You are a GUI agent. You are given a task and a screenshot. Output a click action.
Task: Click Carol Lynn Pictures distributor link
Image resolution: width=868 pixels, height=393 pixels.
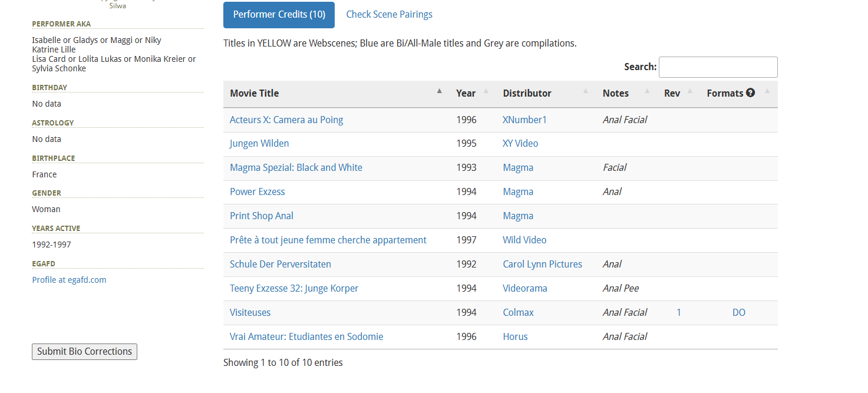click(542, 265)
